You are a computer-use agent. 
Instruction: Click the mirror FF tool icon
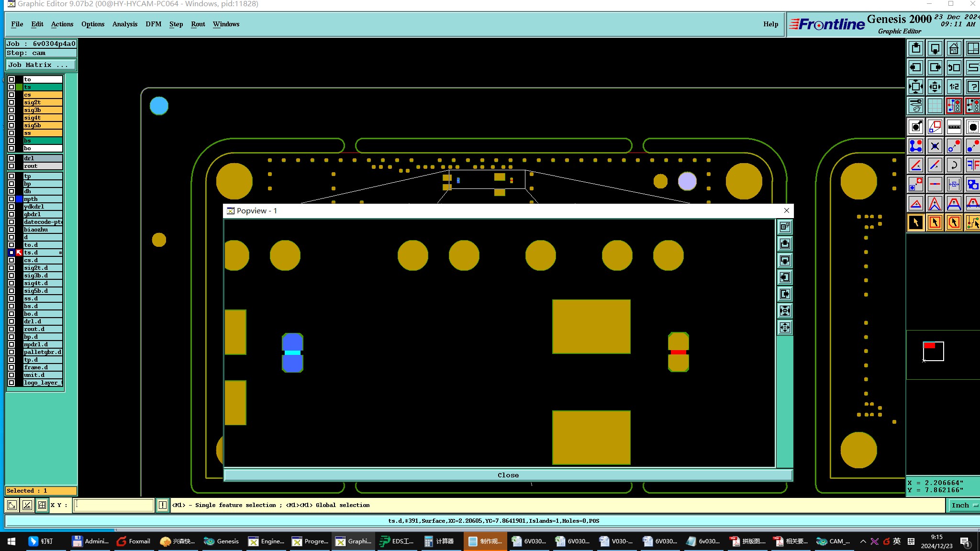pyautogui.click(x=972, y=165)
